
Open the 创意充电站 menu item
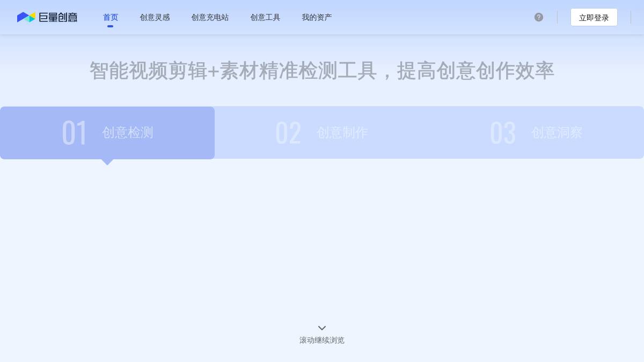tap(210, 17)
